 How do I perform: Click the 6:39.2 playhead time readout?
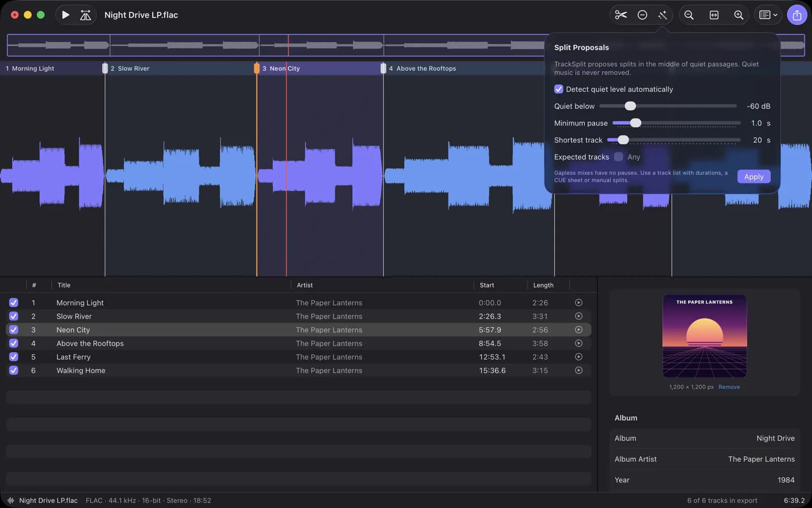(x=794, y=500)
